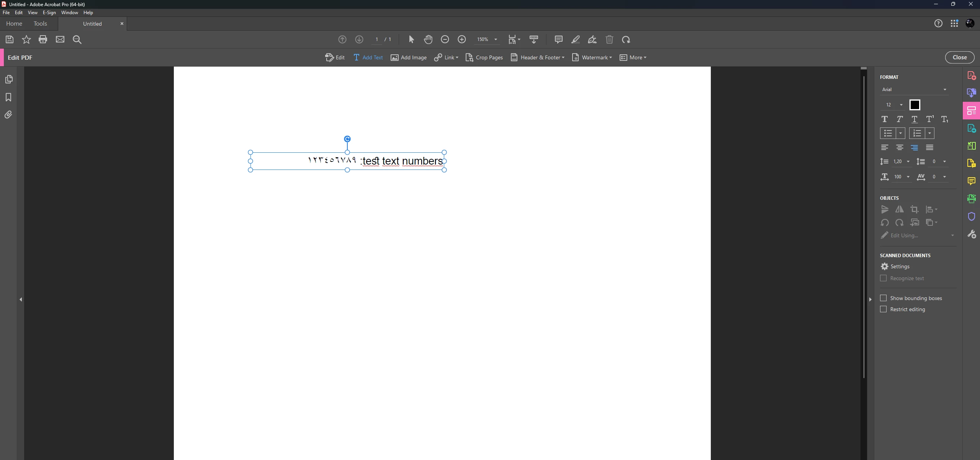
Task: Open the Bookmarks panel icon
Action: 8,97
